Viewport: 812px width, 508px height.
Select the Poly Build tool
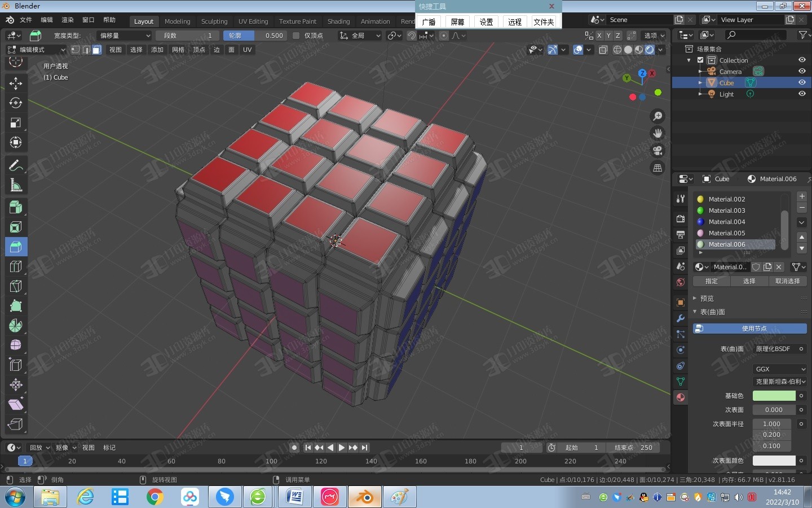(16, 306)
